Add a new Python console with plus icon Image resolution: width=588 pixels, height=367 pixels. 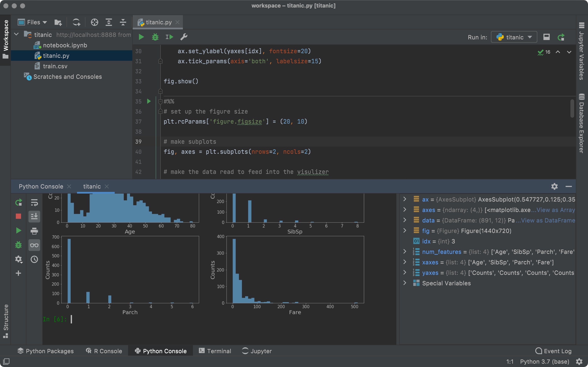(x=18, y=273)
